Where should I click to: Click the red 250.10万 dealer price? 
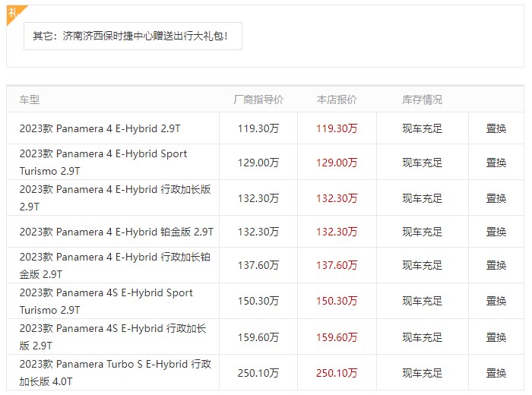coord(337,373)
